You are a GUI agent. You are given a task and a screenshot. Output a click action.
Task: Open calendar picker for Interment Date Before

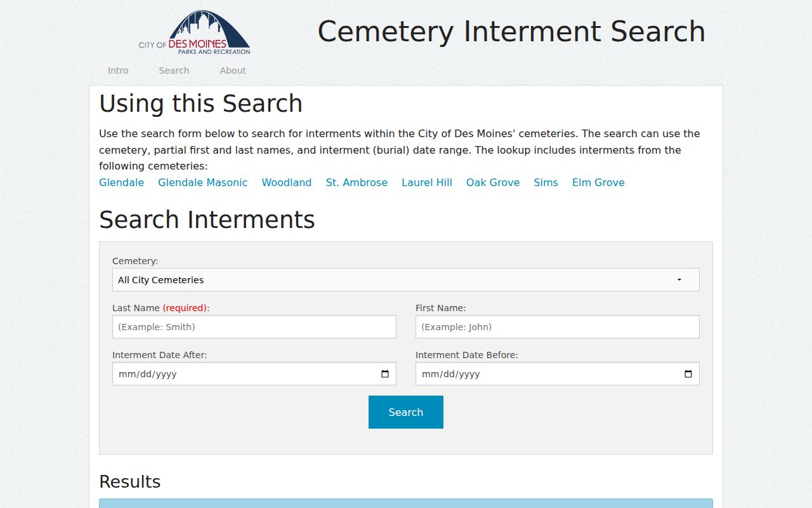point(688,374)
